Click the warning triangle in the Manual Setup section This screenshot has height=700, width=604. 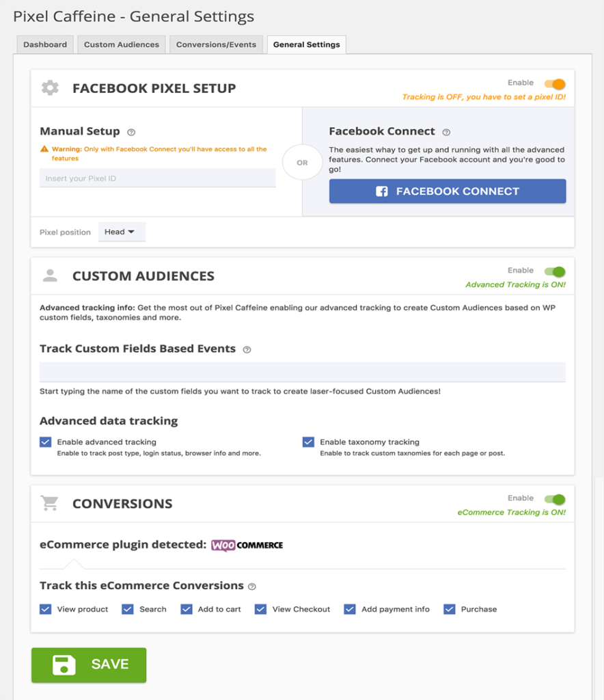pos(44,148)
